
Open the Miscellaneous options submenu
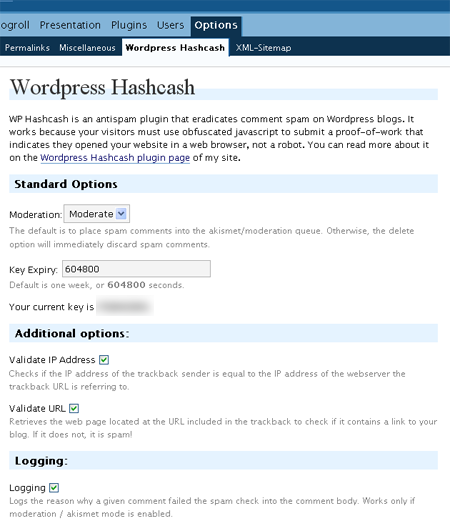(x=87, y=48)
